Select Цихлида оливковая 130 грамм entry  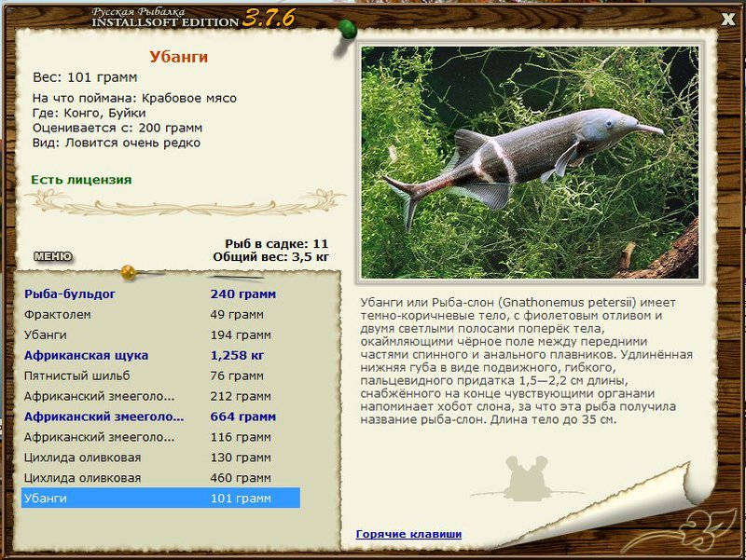(x=160, y=458)
